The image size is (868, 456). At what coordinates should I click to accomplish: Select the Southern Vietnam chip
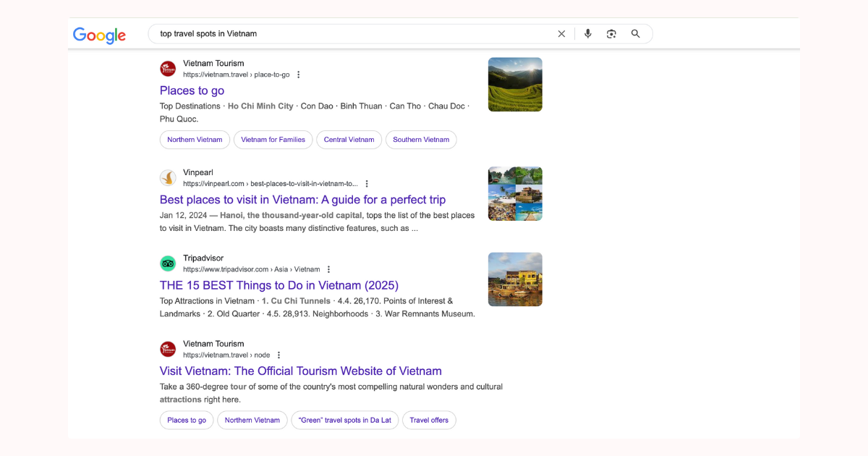(421, 140)
